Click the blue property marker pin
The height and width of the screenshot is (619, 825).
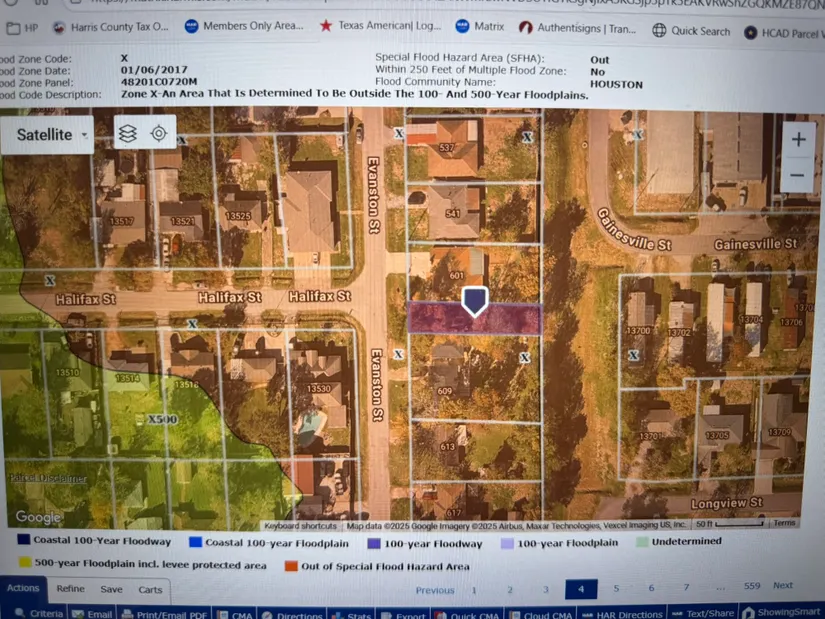click(474, 300)
